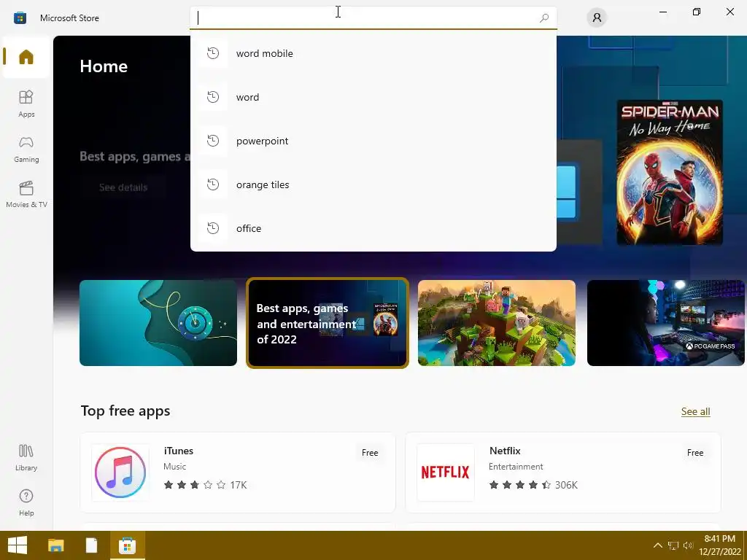The height and width of the screenshot is (560, 747).
Task: Pick the 'word mobile' recent search
Action: pyautogui.click(x=373, y=53)
